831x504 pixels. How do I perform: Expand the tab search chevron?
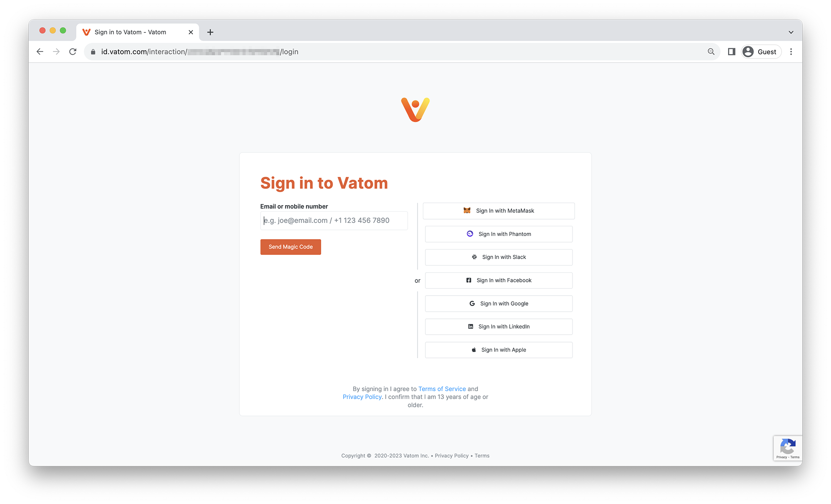click(791, 32)
